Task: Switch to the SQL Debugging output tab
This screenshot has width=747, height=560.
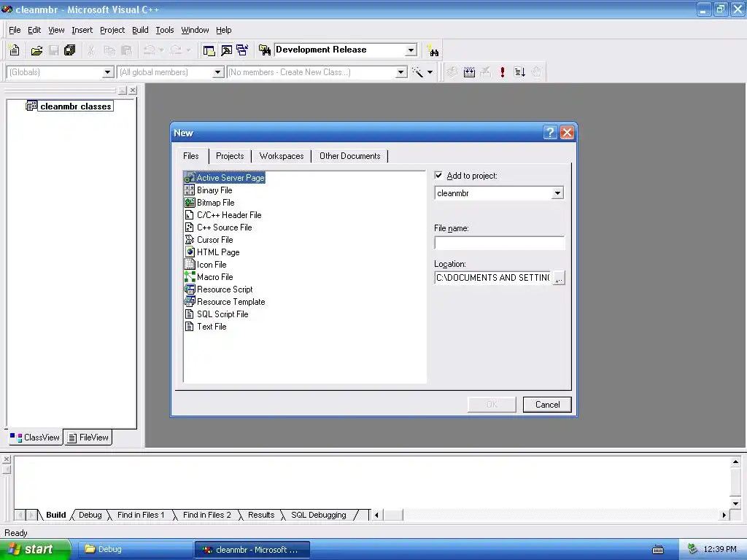Action: click(318, 515)
